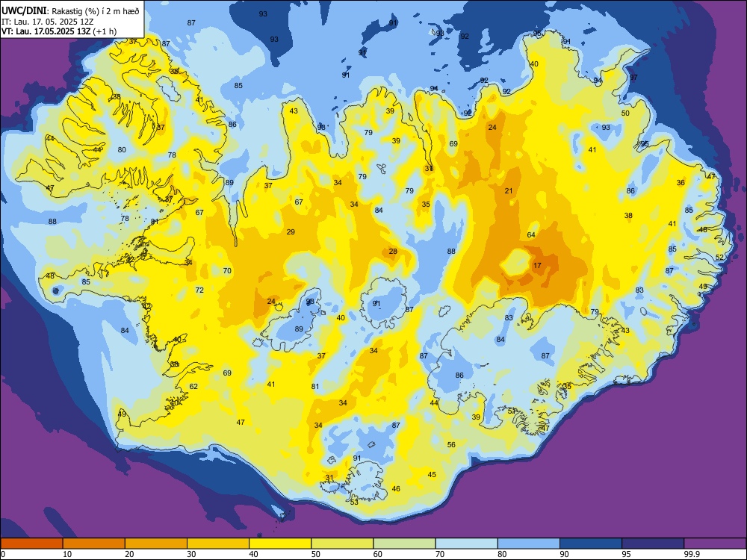Click the purple legend swatch above 99.9
Viewport: 747px width, 560px height.
click(x=715, y=544)
